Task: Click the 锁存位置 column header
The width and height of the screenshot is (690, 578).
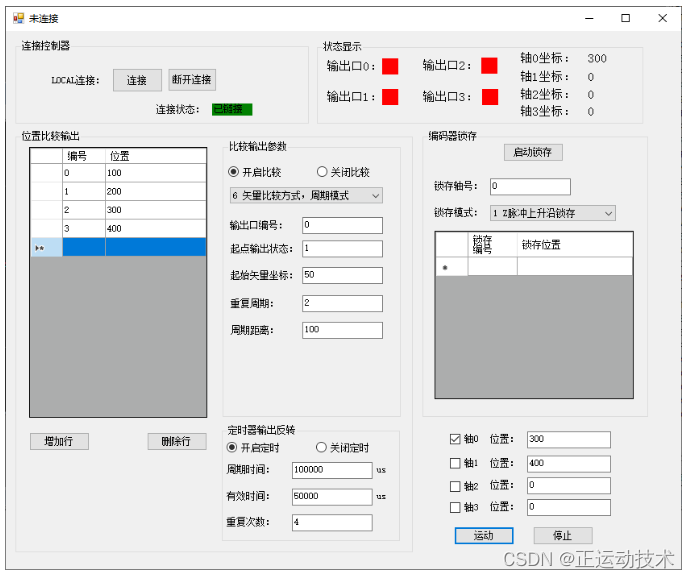Action: point(575,245)
